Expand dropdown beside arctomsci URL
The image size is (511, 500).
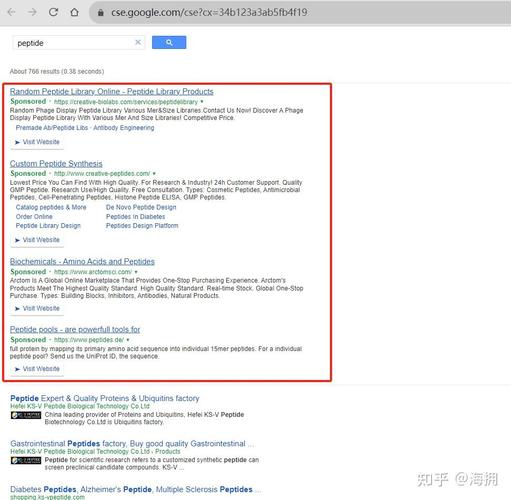pos(136,272)
